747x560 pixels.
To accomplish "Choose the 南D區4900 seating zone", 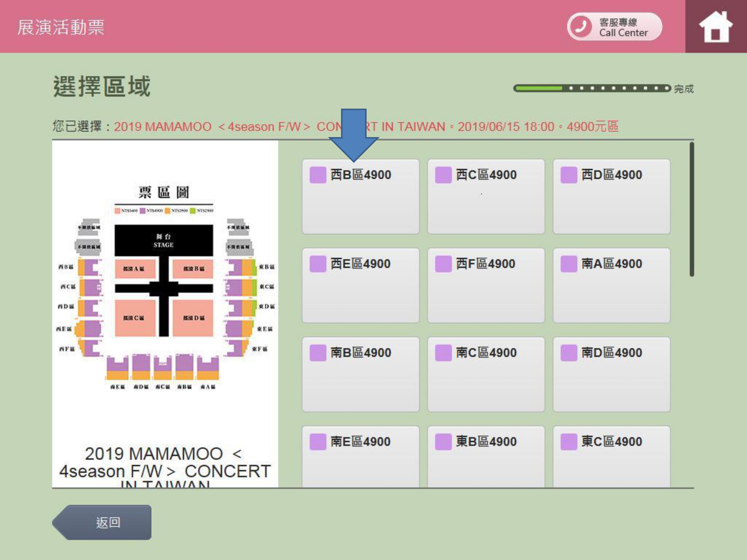I will [x=612, y=374].
